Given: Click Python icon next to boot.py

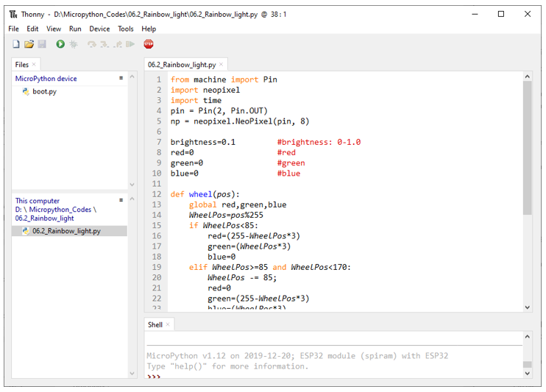Looking at the screenshot, I should 26,91.
